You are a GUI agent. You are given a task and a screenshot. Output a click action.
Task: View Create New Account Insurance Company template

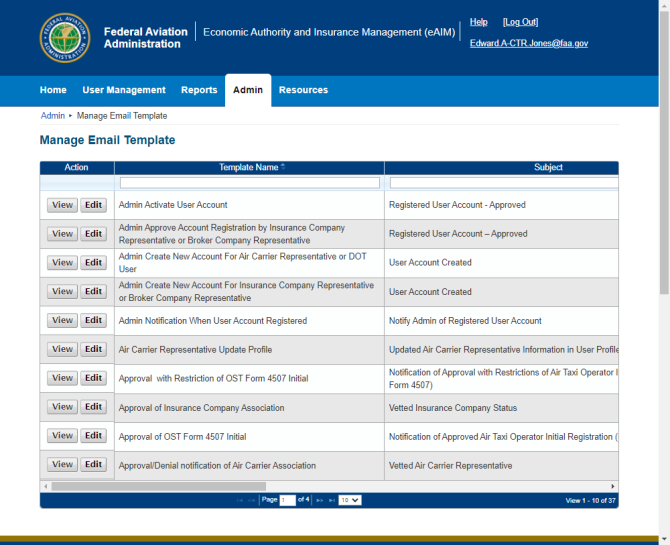[62, 292]
